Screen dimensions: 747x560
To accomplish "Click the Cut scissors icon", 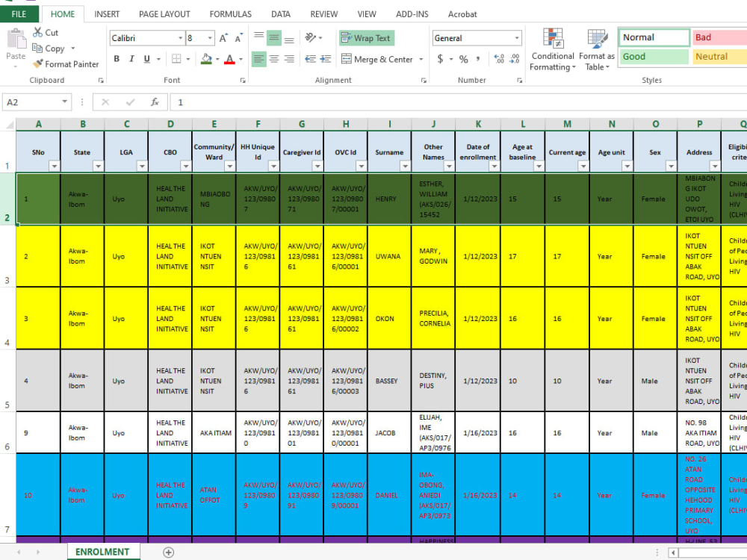I will point(37,32).
